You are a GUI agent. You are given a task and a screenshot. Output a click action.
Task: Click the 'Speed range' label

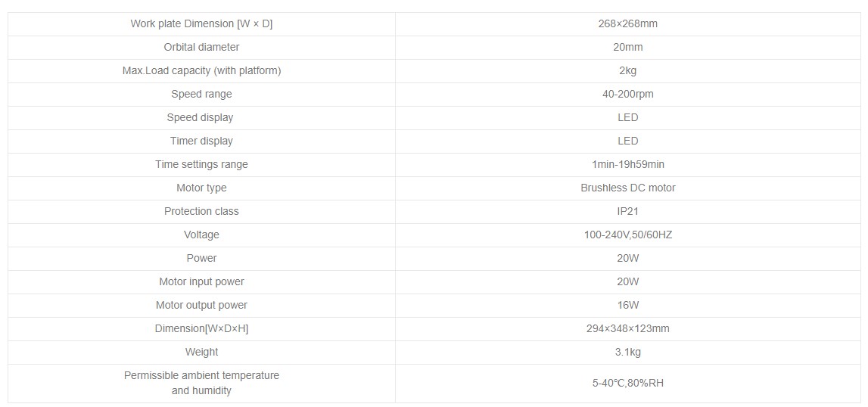pos(201,94)
